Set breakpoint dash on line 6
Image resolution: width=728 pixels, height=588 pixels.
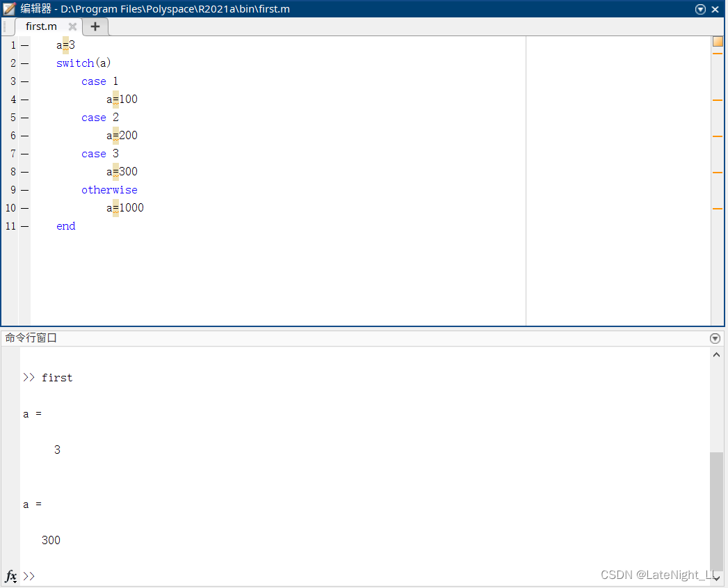click(24, 136)
